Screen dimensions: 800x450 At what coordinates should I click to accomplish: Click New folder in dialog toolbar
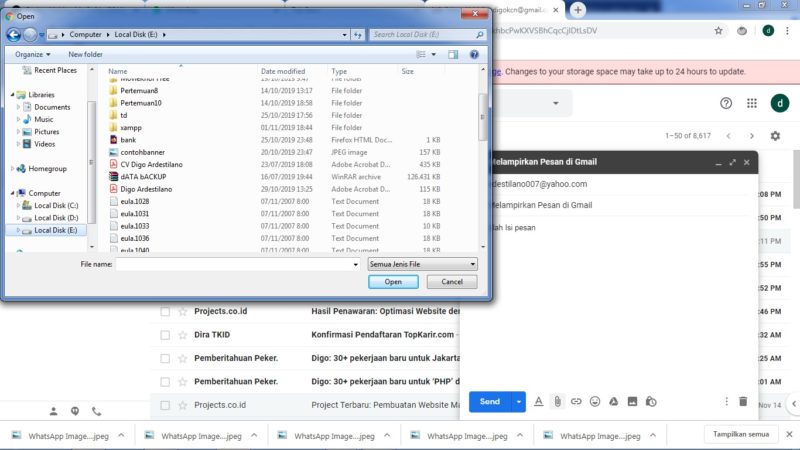tap(85, 54)
